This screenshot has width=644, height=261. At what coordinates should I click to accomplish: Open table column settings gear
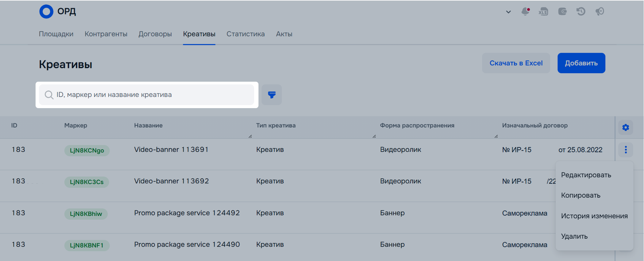coord(626,127)
